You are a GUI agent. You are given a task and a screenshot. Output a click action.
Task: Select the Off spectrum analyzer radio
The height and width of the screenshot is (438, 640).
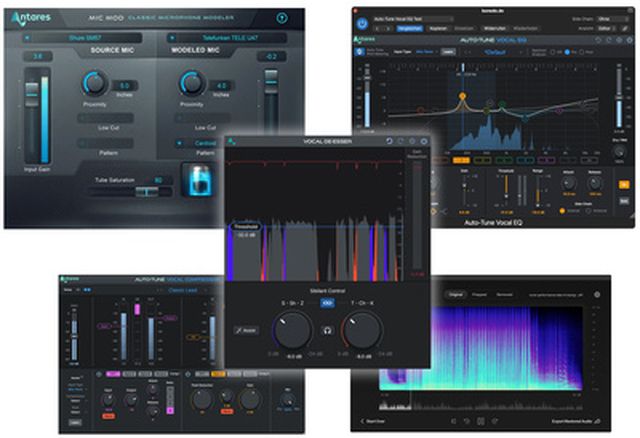coord(553,52)
